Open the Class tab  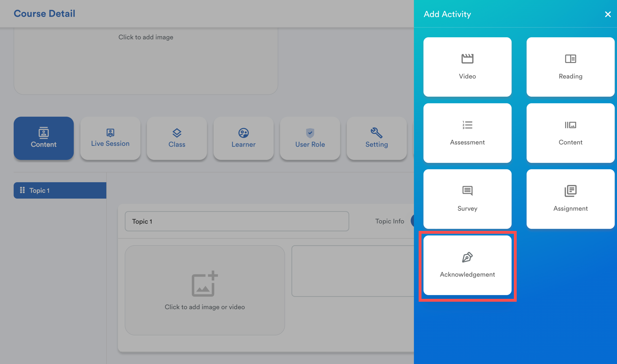coord(177,138)
